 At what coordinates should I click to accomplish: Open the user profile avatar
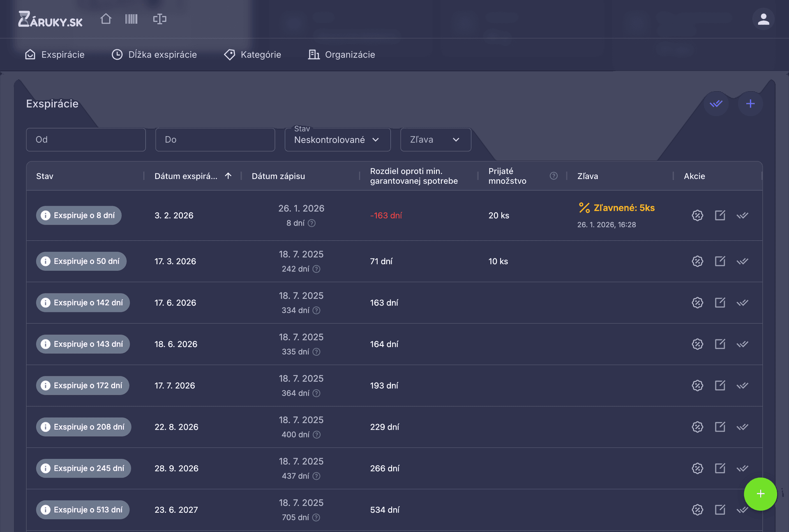(763, 19)
